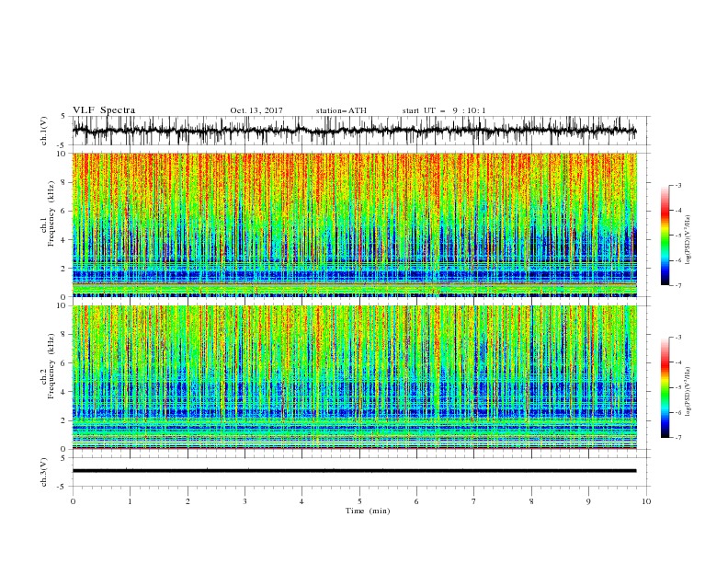
Task: Click the bottom time axis tick label "8"
Action: coord(531,501)
